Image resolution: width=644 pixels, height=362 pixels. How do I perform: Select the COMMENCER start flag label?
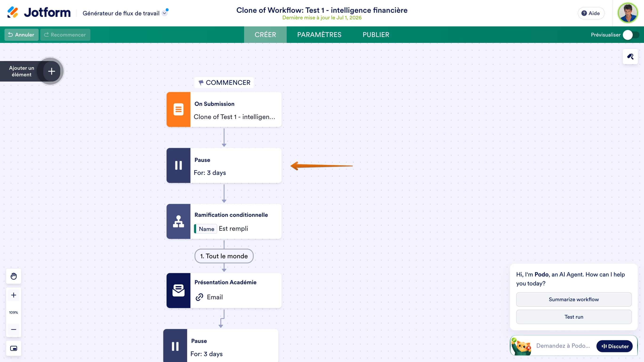tap(224, 82)
